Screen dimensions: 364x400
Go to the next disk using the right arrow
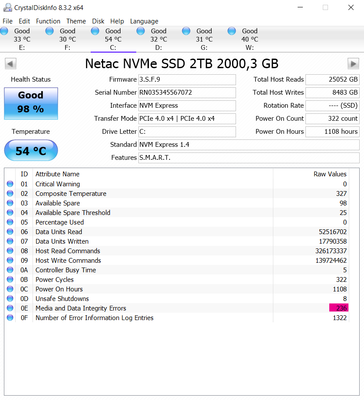[x=353, y=64]
